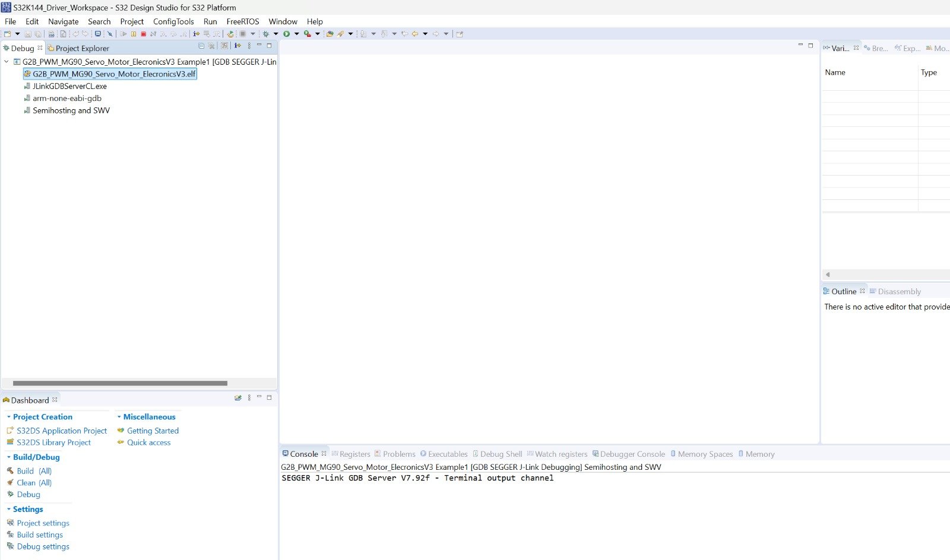Screen dimensions: 950x560
Task: Open the Run launch dropdown arrow
Action: point(296,34)
